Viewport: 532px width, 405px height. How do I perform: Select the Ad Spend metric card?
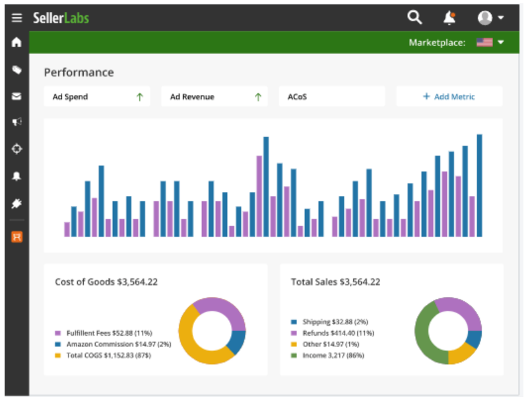(97, 97)
